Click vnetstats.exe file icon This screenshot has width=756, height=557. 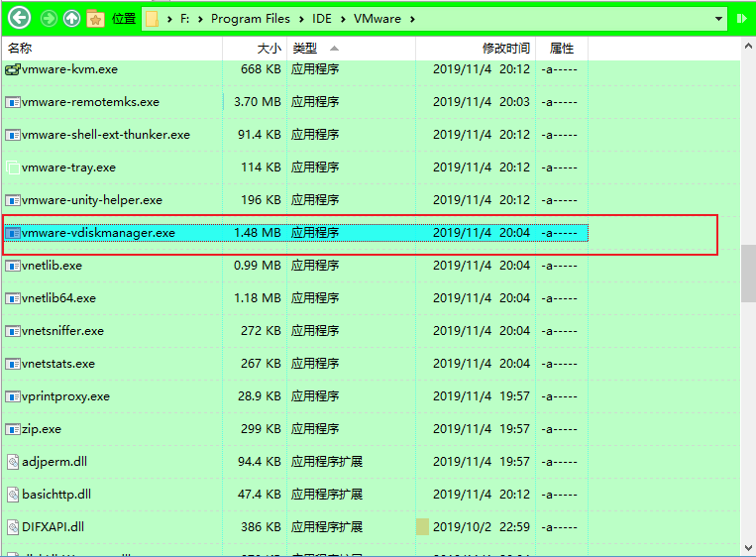(13, 364)
